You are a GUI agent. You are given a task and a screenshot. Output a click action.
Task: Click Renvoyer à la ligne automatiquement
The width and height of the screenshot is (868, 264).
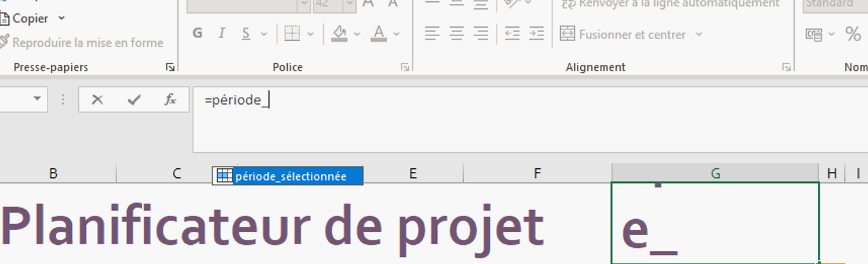(670, 5)
